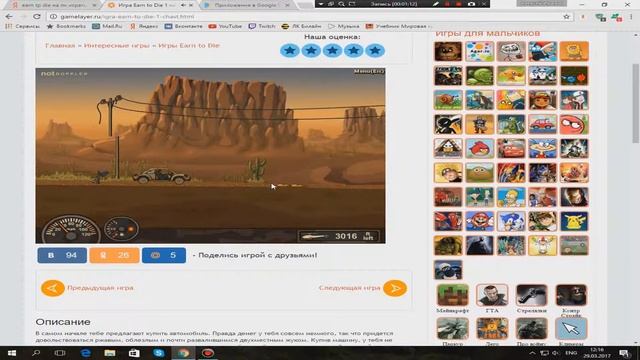
Task: Go to Предыдущая игра with the orange arrow
Action: tap(53, 288)
